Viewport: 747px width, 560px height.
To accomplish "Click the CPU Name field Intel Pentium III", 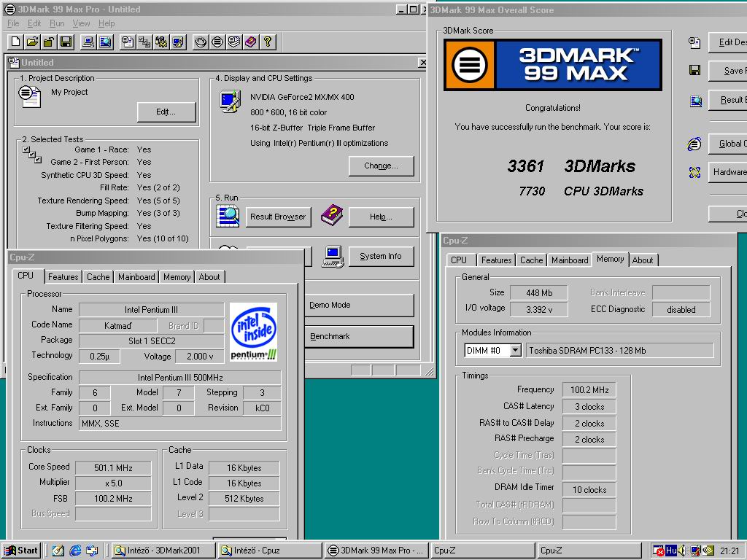I will [x=151, y=309].
